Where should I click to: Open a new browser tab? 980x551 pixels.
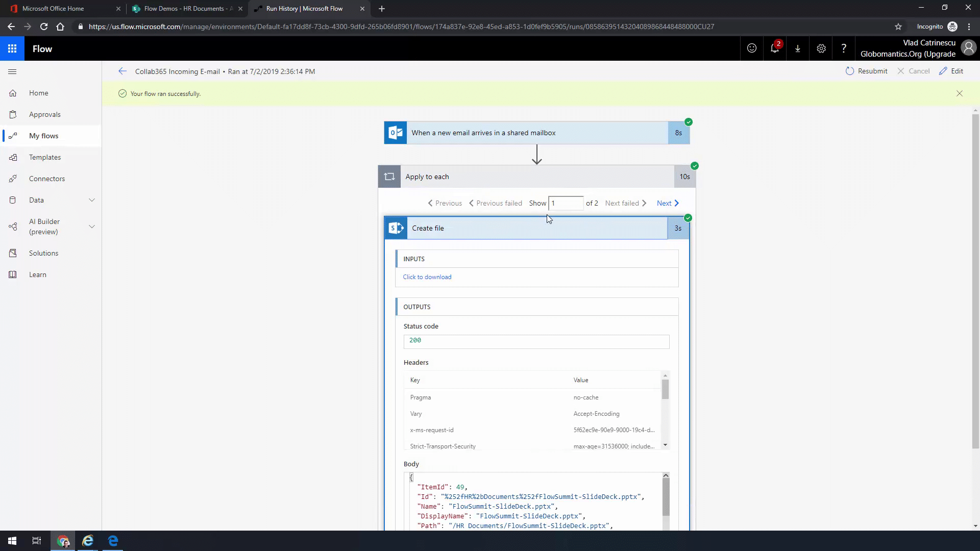tap(382, 9)
